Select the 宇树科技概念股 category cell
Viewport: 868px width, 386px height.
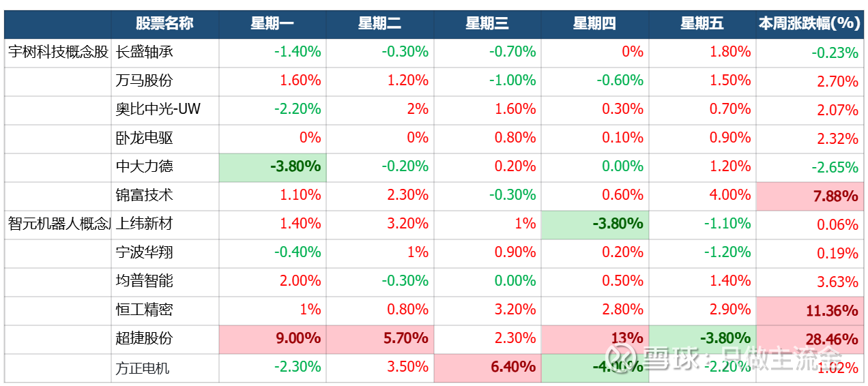[58, 52]
